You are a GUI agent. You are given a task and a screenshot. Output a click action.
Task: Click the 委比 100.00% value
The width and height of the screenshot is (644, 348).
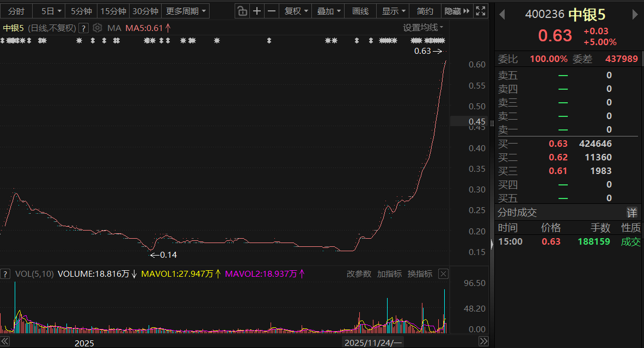pos(548,59)
